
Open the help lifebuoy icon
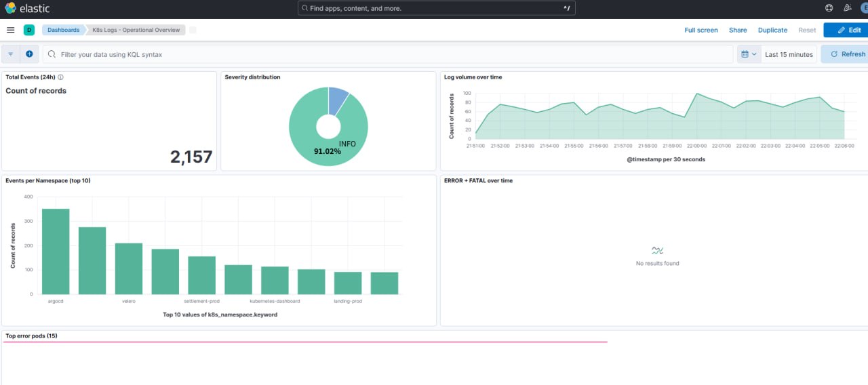click(829, 8)
